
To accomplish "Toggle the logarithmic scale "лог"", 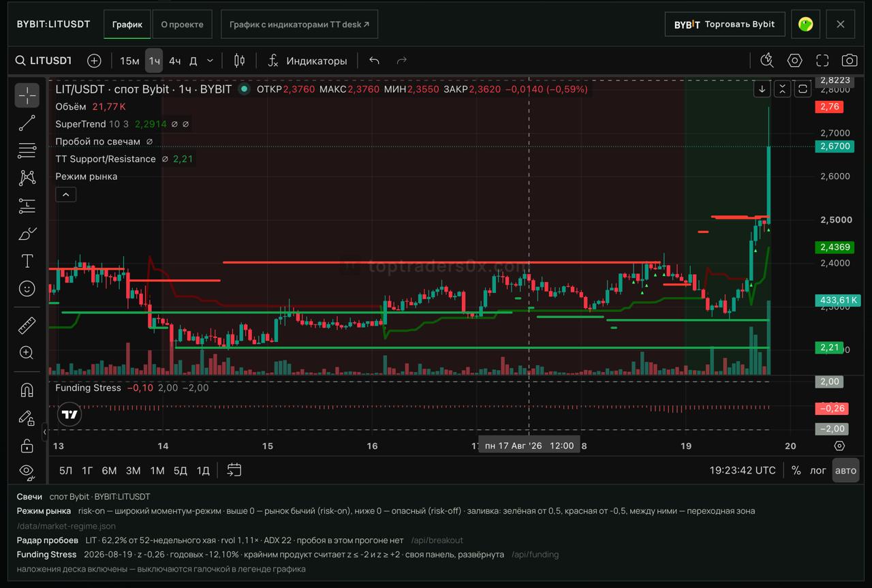I will pyautogui.click(x=818, y=470).
